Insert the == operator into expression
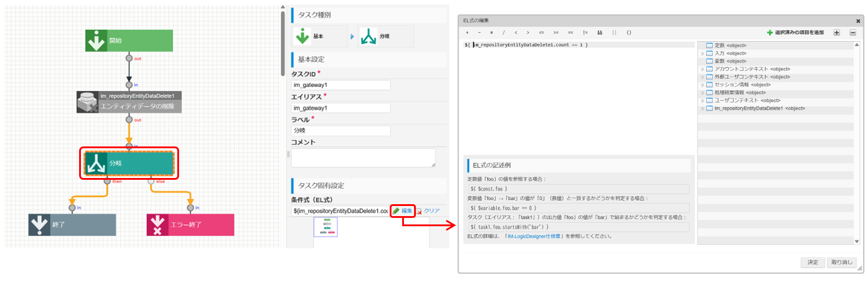This screenshot has height=281, width=868. (x=571, y=32)
